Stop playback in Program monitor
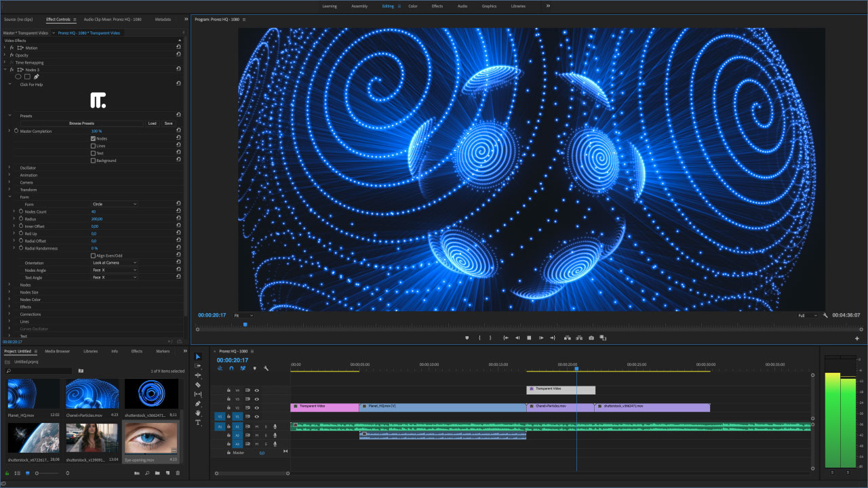Viewport: 868px width, 488px height. (x=529, y=338)
